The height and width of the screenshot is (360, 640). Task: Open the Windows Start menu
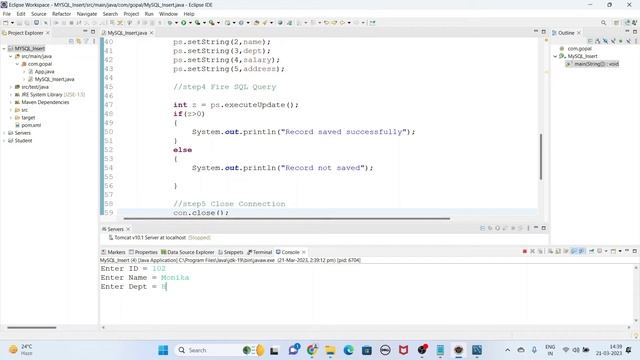coord(163,350)
